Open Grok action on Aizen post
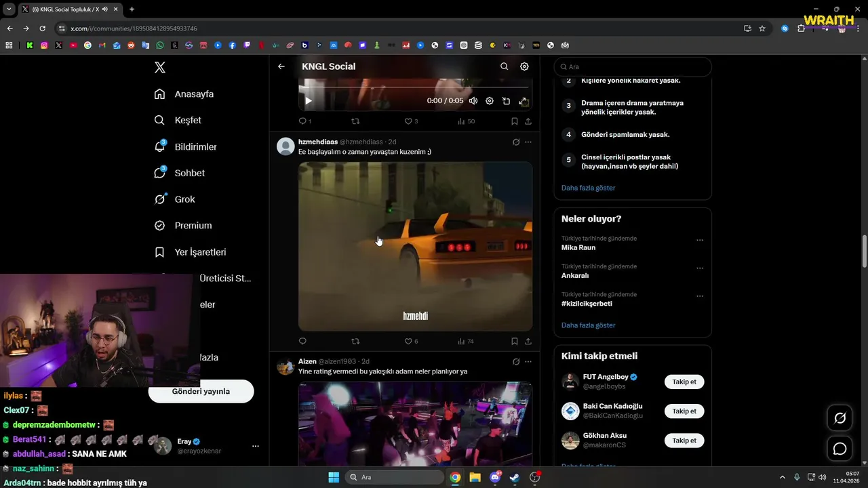The image size is (868, 488). tap(516, 362)
